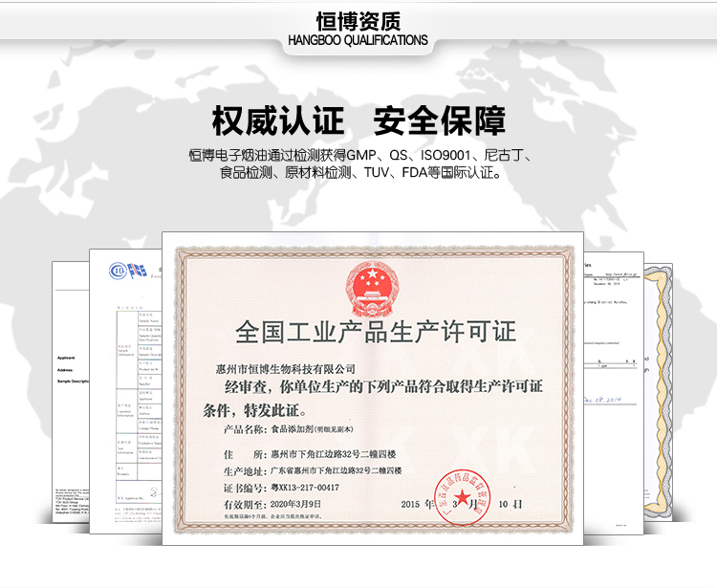Click the 2015 年 issue date text

[418, 504]
